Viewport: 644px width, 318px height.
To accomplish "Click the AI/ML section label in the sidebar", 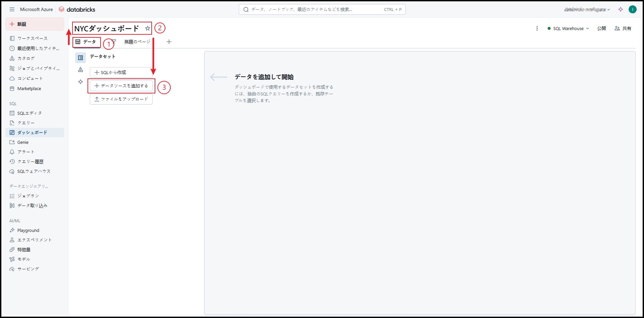I will (x=15, y=221).
